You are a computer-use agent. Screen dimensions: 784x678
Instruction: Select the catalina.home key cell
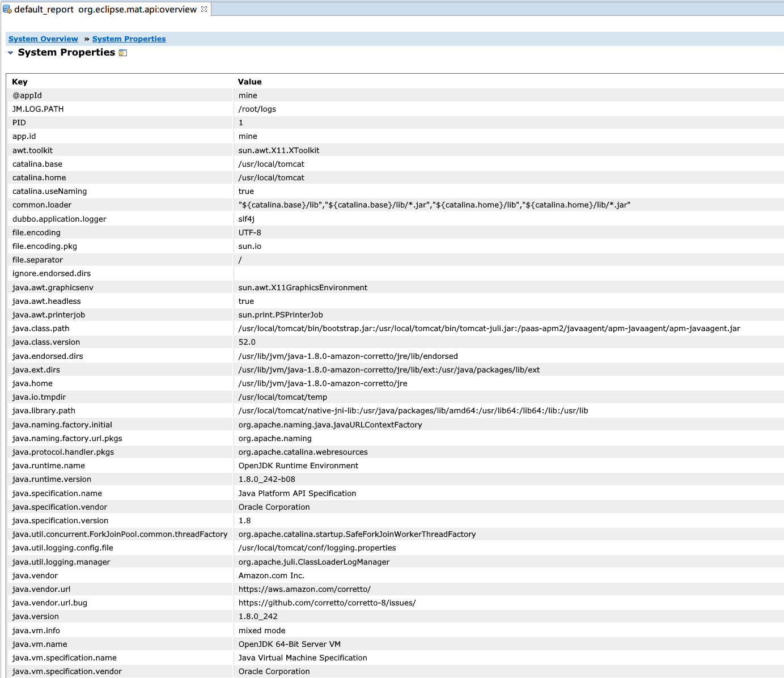(121, 177)
